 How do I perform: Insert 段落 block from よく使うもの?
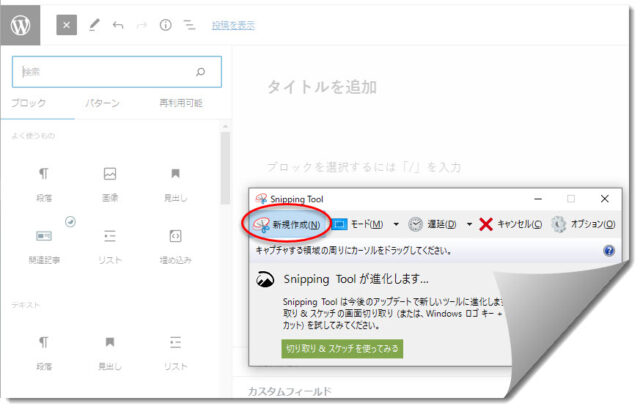coord(44,184)
